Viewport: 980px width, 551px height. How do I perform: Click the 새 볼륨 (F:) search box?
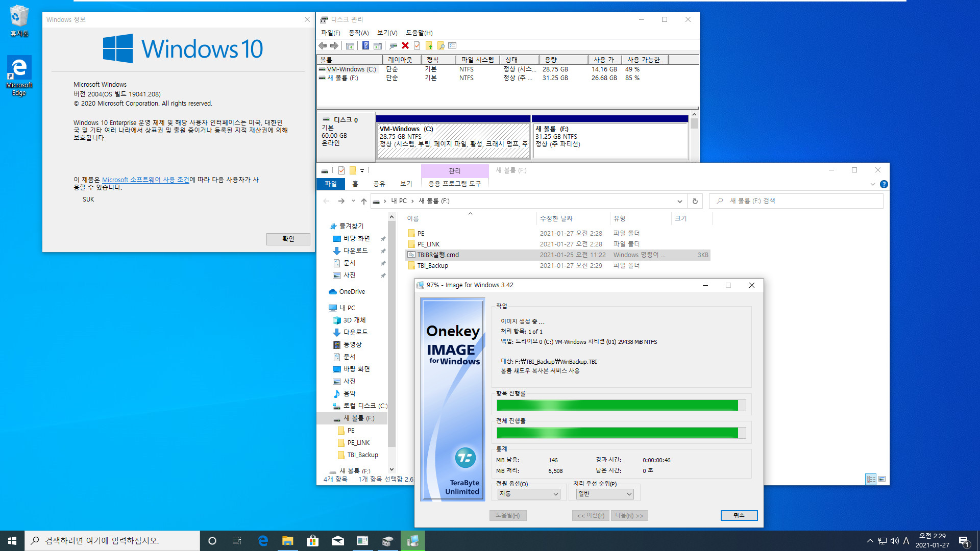pos(796,201)
